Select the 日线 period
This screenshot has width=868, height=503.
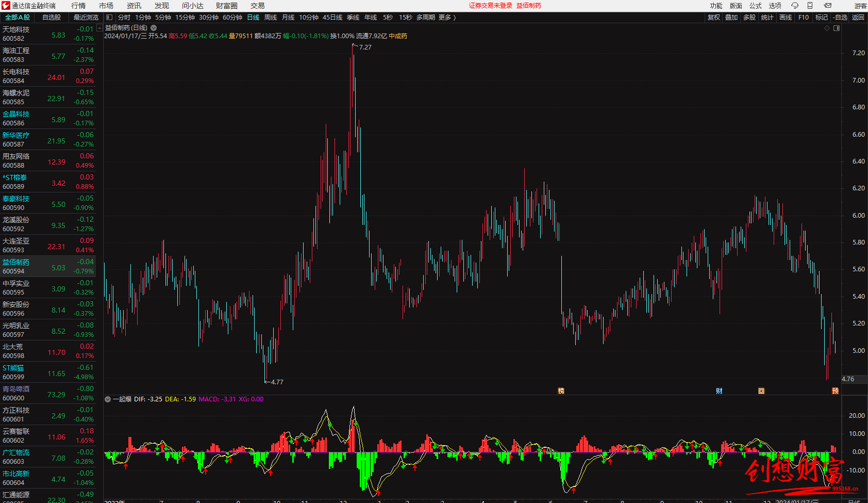click(253, 18)
